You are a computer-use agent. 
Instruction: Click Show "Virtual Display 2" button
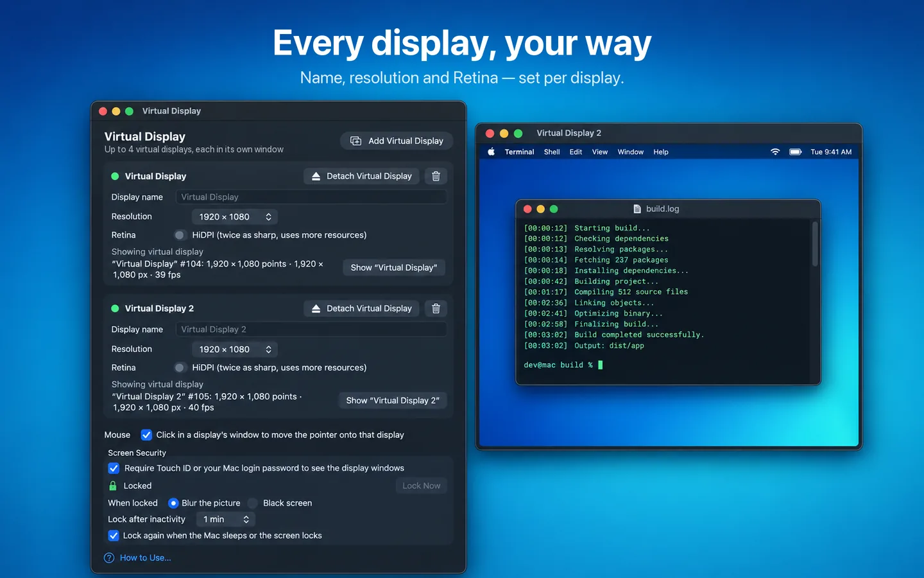[393, 400]
